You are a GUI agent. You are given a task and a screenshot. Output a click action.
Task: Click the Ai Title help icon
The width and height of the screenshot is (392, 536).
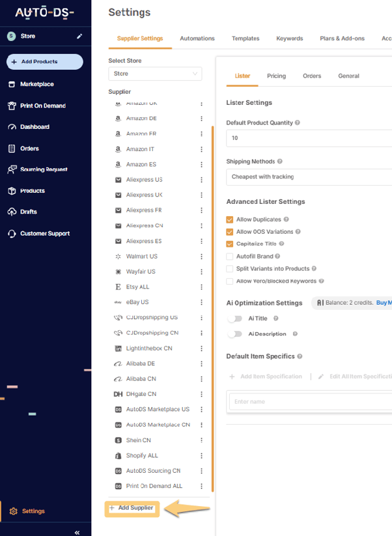pos(276,318)
